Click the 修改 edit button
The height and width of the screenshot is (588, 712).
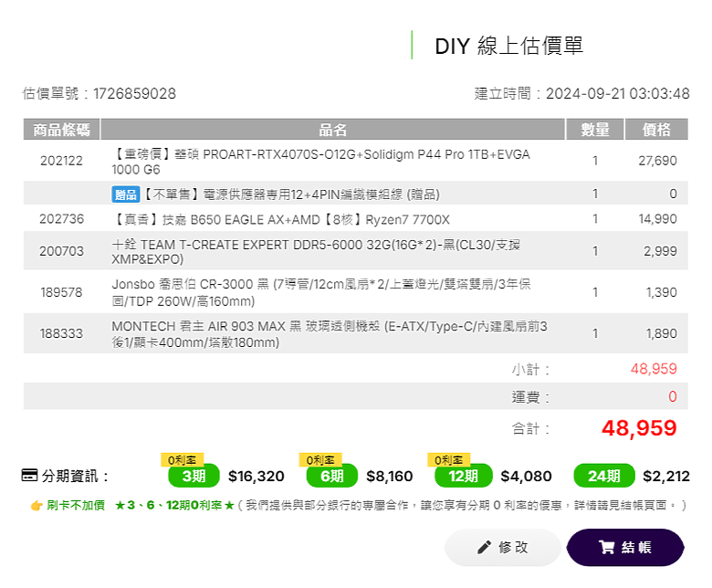click(503, 547)
